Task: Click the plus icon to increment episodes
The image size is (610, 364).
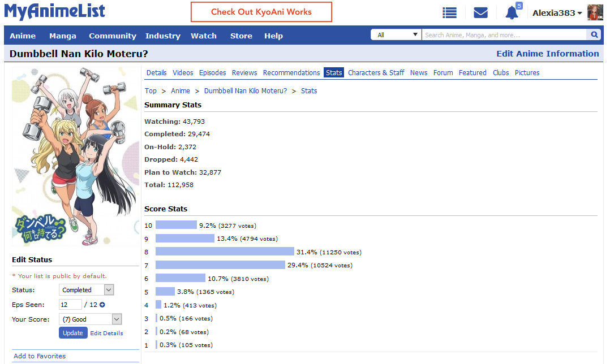Action: pyautogui.click(x=102, y=305)
